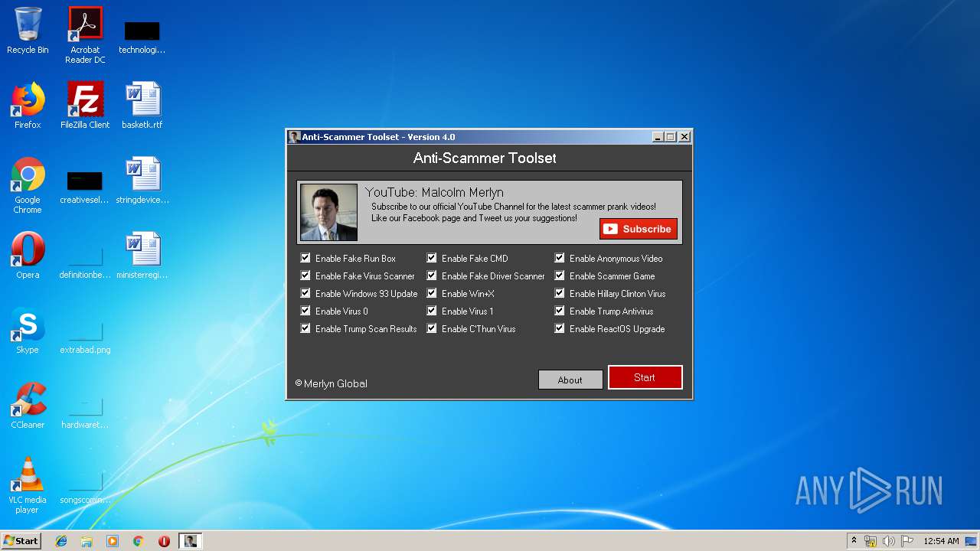980x551 pixels.
Task: Click Anti-Scammer Toolset title bar icon
Action: [x=294, y=137]
